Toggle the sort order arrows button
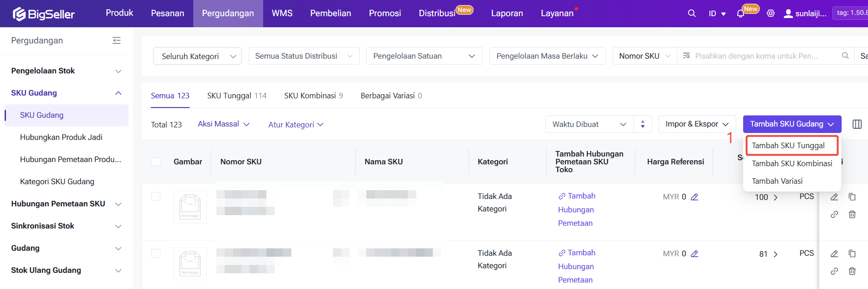The image size is (868, 289). click(642, 124)
